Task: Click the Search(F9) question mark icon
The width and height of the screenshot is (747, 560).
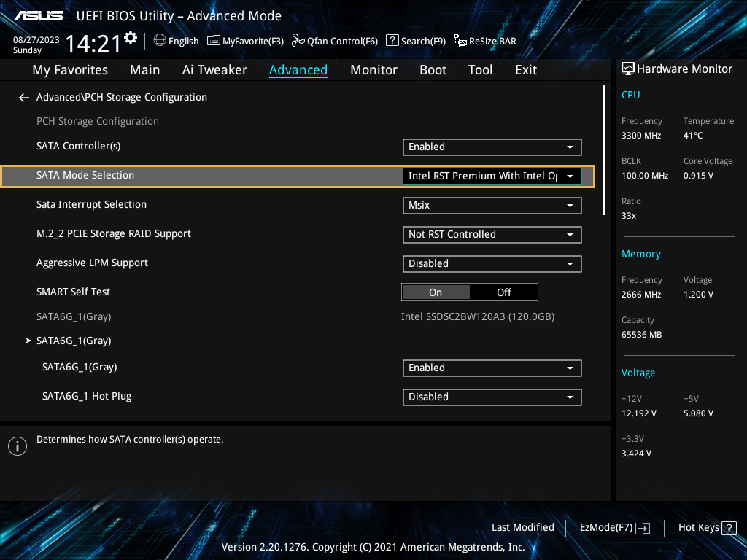Action: tap(392, 41)
